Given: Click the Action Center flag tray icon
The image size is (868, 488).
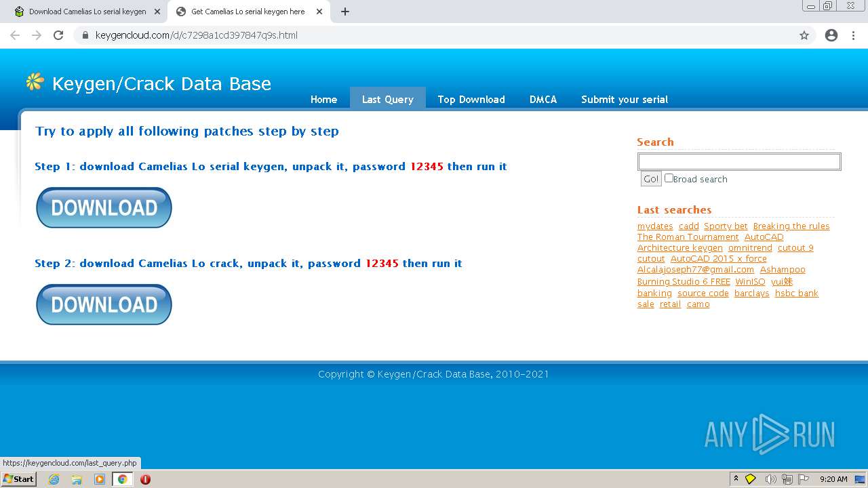Looking at the screenshot, I should 804,479.
